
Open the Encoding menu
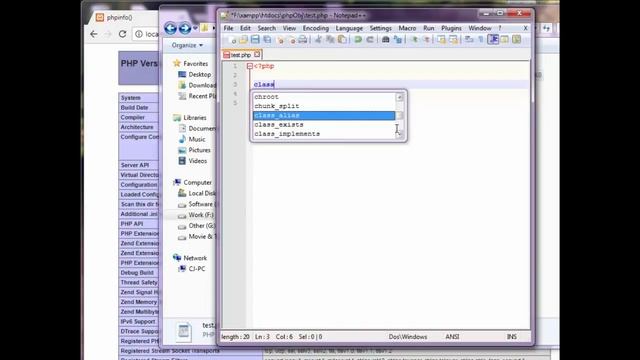[x=316, y=28]
